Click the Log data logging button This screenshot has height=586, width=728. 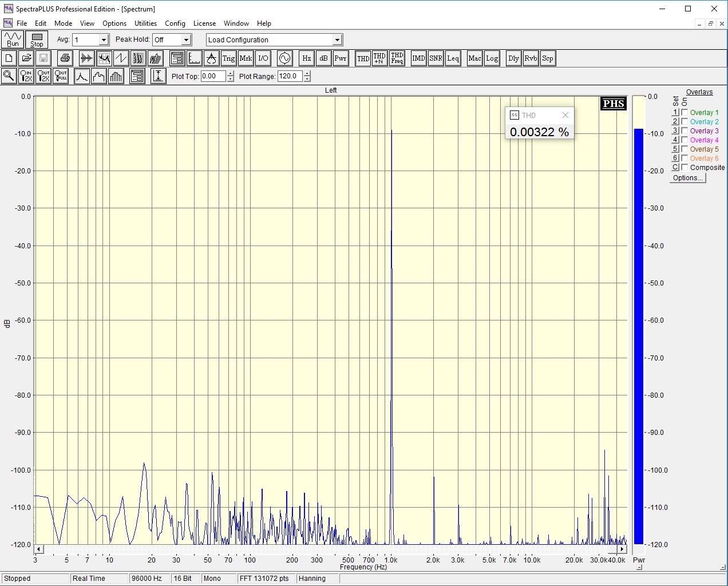click(x=492, y=58)
